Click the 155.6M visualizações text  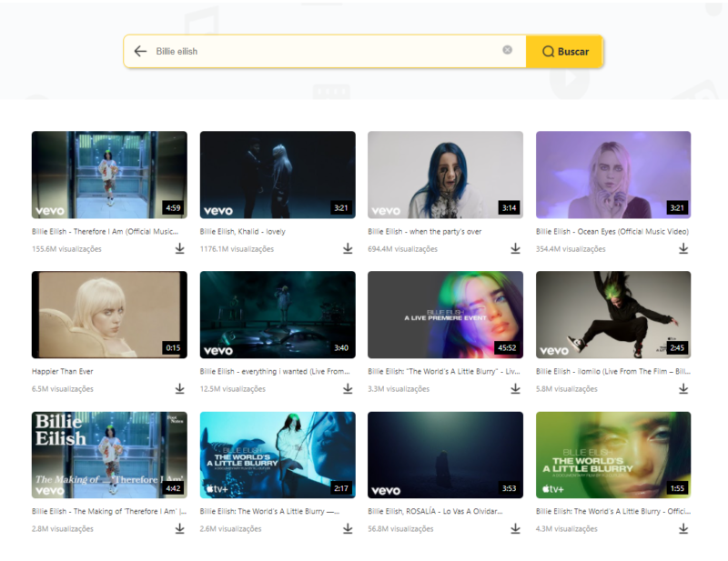(x=66, y=249)
